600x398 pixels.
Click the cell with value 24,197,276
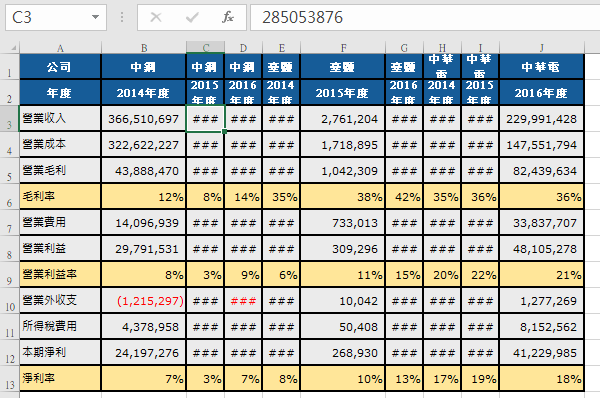[x=143, y=353]
